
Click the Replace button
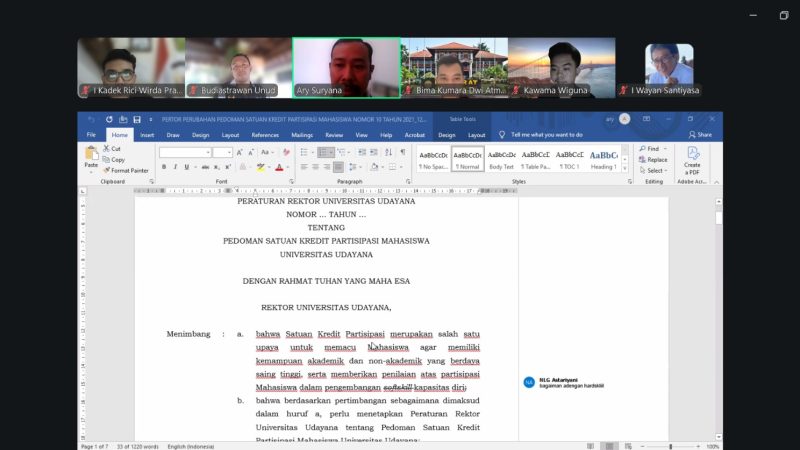(x=653, y=160)
